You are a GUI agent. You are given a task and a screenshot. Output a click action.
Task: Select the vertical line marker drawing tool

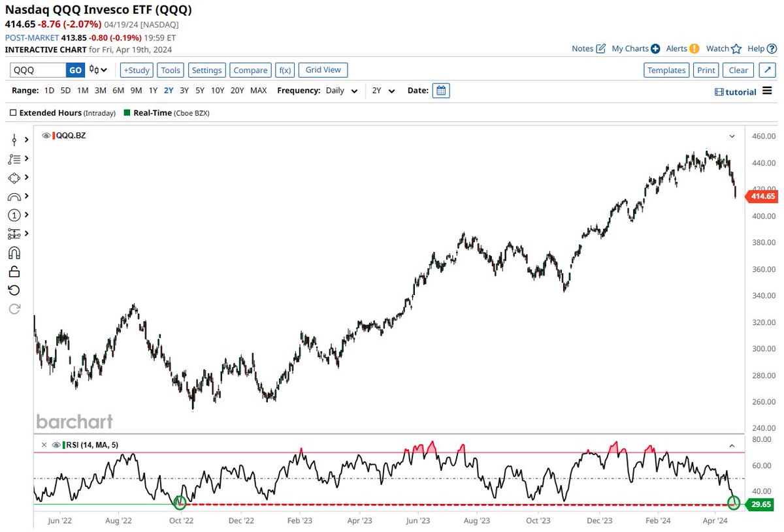pos(14,140)
